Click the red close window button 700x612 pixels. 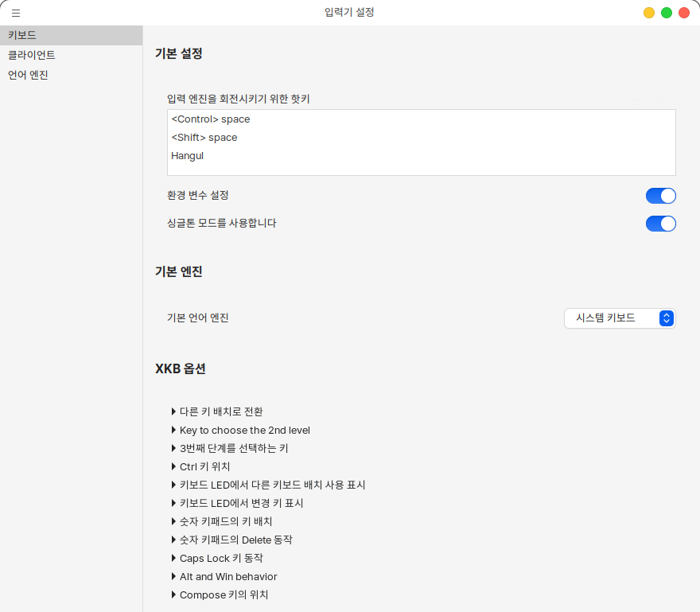[x=684, y=13]
